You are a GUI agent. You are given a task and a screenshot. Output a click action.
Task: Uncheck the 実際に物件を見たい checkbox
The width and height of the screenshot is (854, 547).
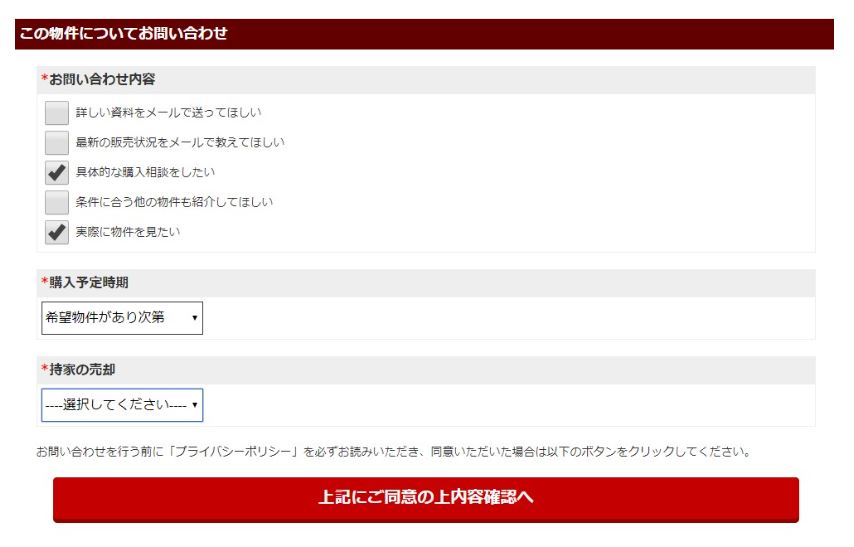click(57, 232)
